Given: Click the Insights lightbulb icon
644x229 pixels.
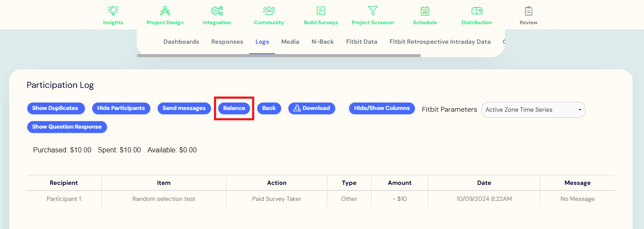Looking at the screenshot, I should (x=113, y=11).
